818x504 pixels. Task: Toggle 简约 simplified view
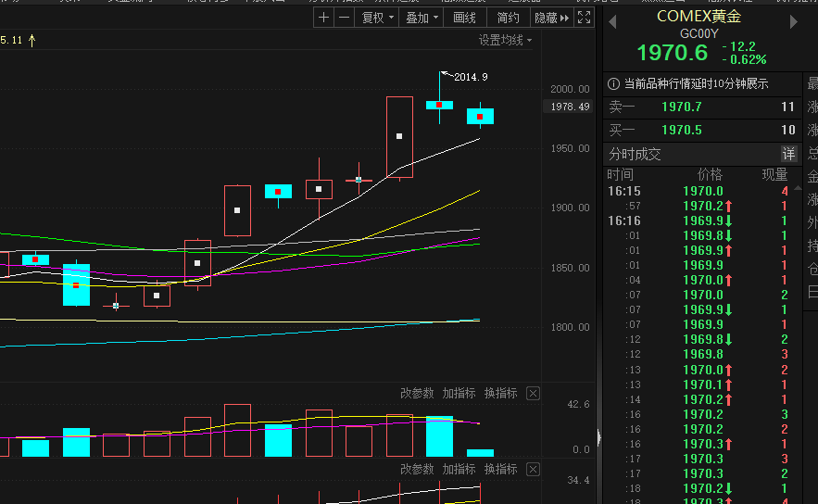coord(508,18)
